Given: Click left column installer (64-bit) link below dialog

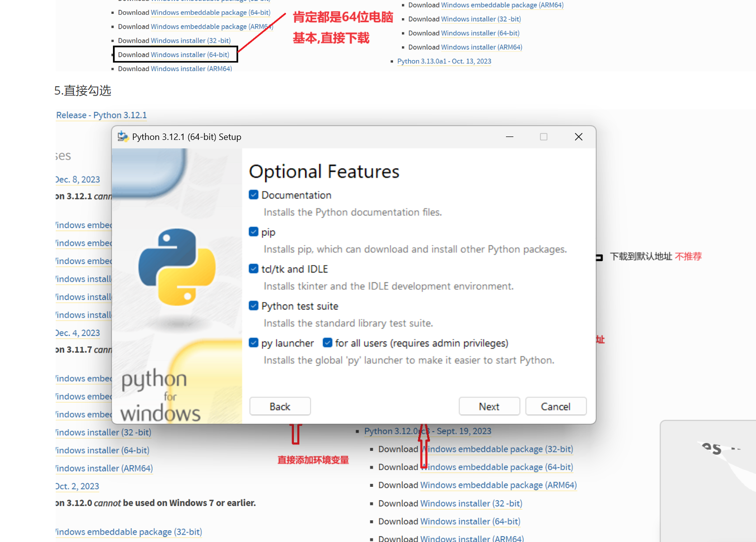Looking at the screenshot, I should point(103,450).
